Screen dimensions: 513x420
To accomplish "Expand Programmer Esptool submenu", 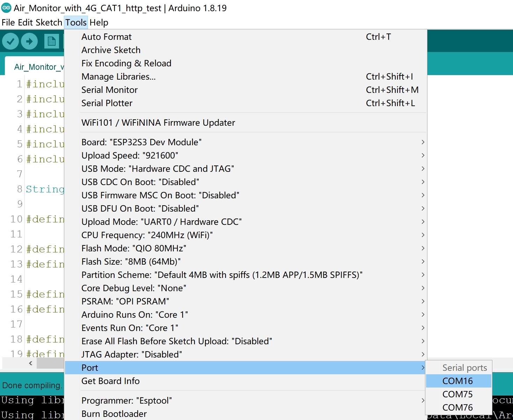I will 245,400.
